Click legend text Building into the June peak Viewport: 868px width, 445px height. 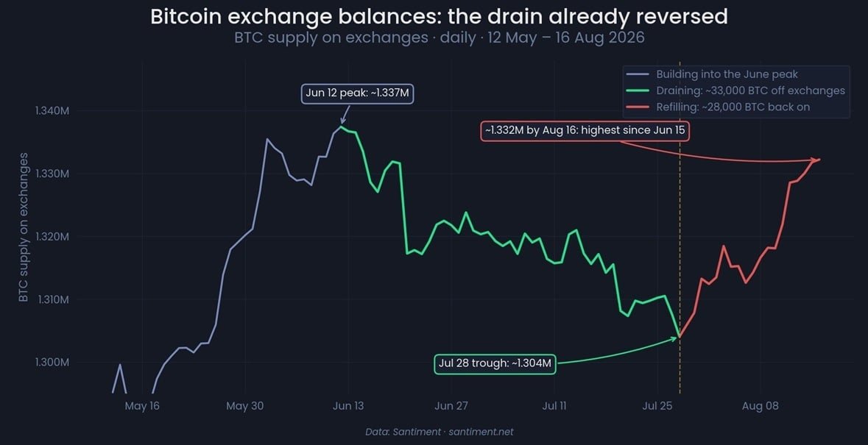pyautogui.click(x=727, y=74)
